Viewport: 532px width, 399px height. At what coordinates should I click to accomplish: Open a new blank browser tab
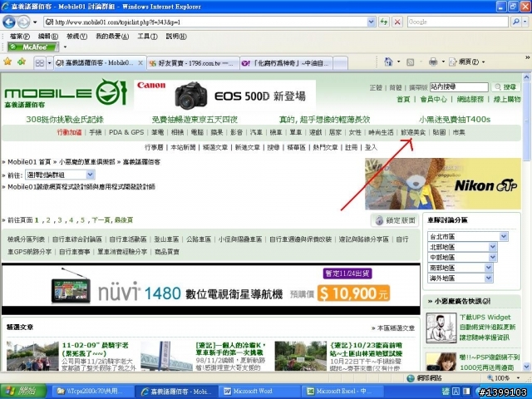point(340,63)
